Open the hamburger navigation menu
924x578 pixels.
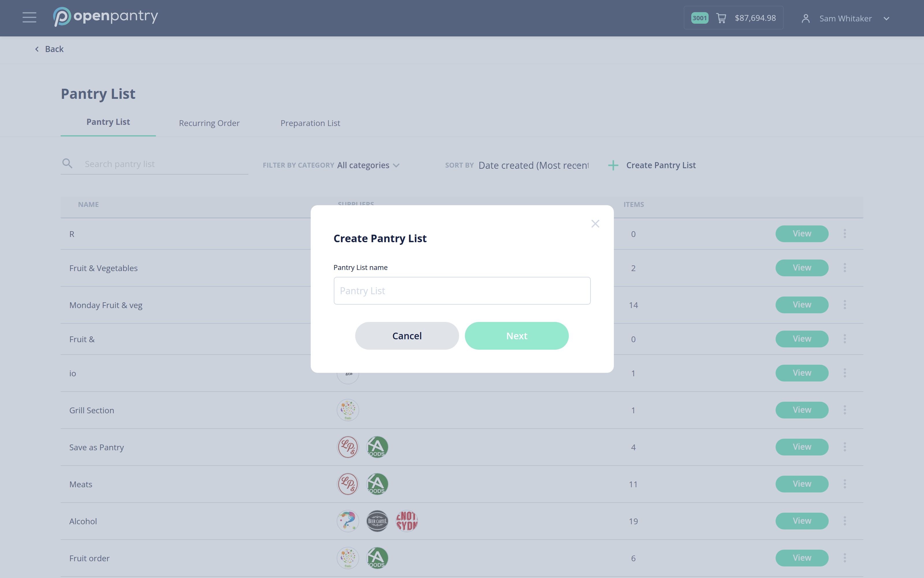point(29,18)
